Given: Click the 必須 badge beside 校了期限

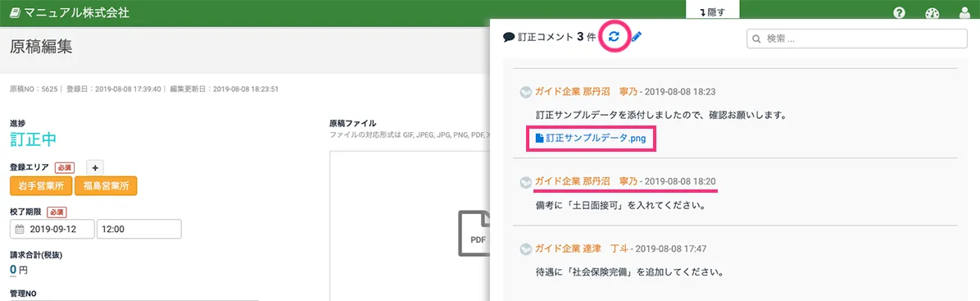Looking at the screenshot, I should point(56,212).
